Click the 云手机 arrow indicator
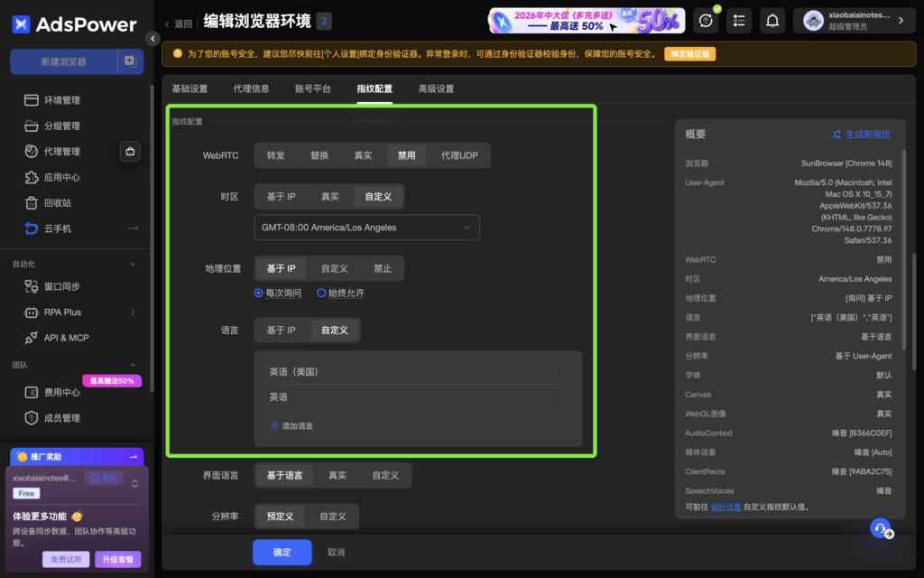 pos(134,228)
